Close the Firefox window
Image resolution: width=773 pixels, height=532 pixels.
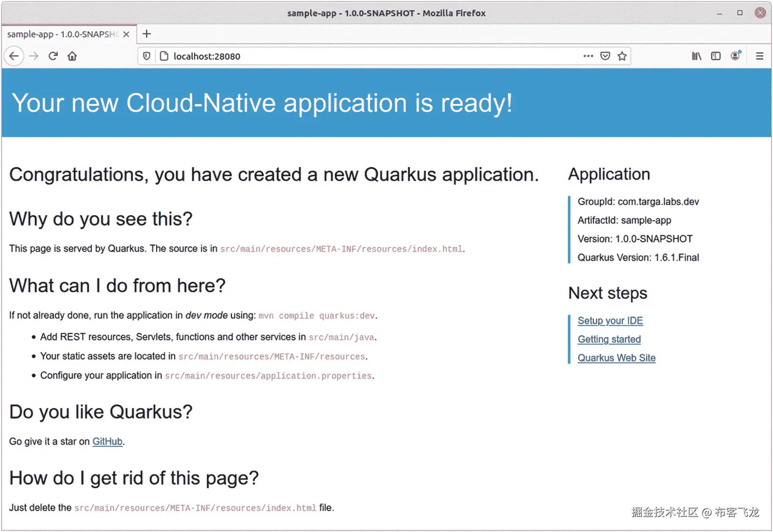coord(760,13)
